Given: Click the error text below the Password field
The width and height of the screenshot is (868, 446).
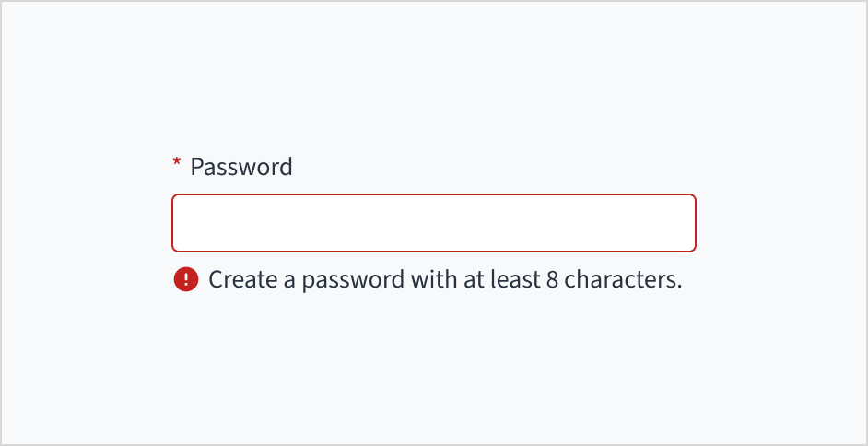Looking at the screenshot, I should (x=445, y=279).
